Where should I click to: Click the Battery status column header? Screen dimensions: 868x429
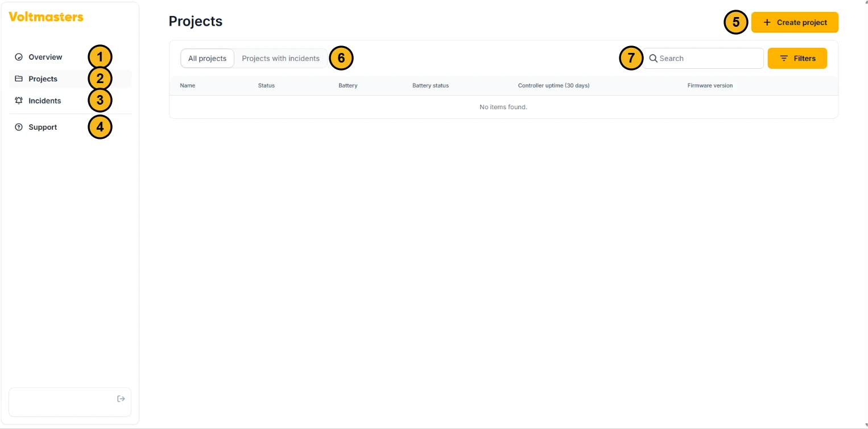[x=431, y=86]
